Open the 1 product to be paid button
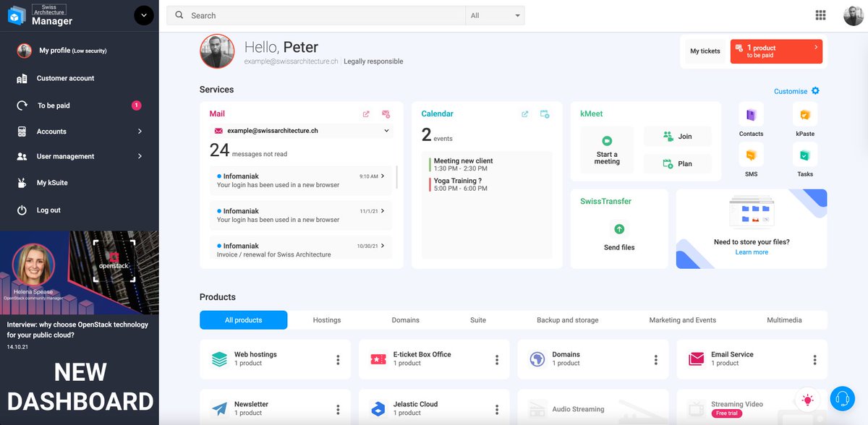868x425 pixels. (x=776, y=51)
